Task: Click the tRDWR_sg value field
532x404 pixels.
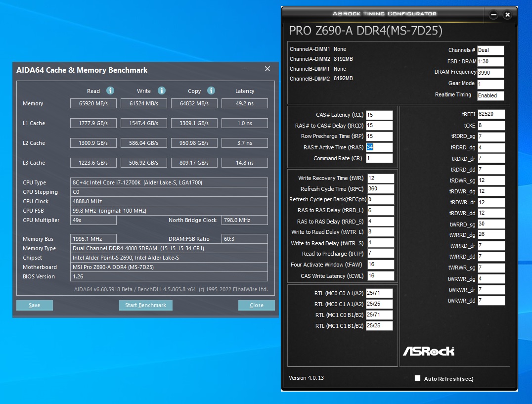Action: (x=491, y=180)
